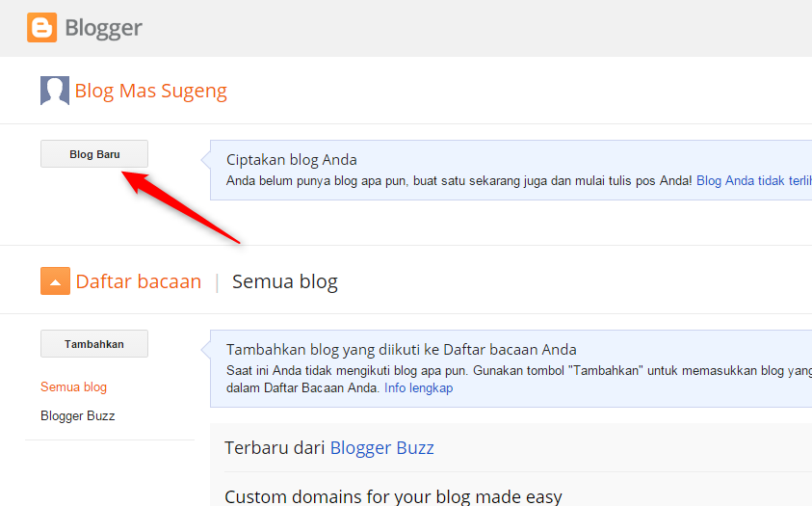The image size is (812, 506).
Task: Open the Custom domains for your blog post
Action: pyautogui.click(x=393, y=496)
